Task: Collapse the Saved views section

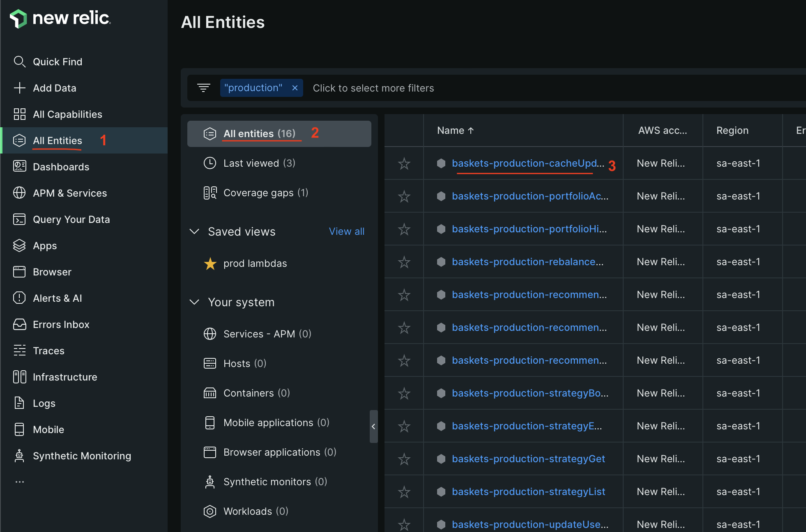Action: click(x=194, y=232)
